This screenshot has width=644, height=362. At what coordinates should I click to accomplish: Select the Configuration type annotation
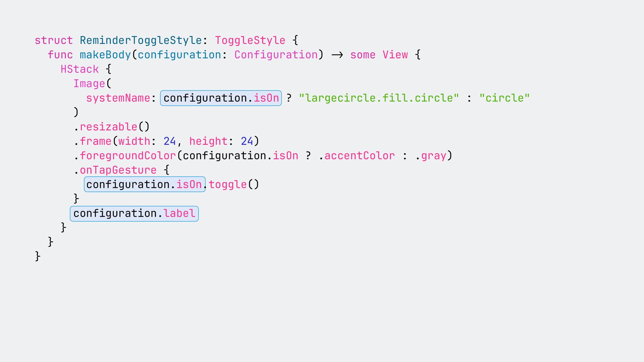point(276,55)
